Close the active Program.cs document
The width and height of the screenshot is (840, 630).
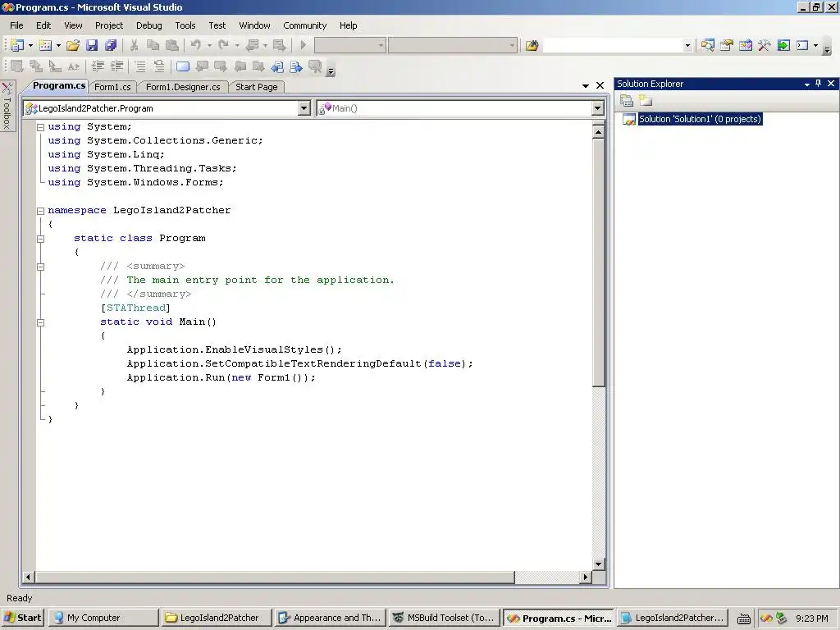[x=600, y=85]
